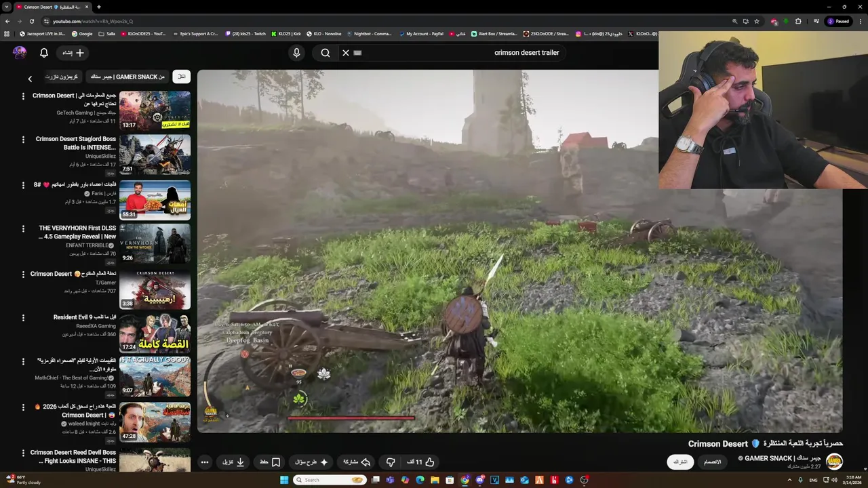The width and height of the screenshot is (868, 488).
Task: Open the 13:17 GeTech Gaming video thumbnail
Action: (x=155, y=110)
